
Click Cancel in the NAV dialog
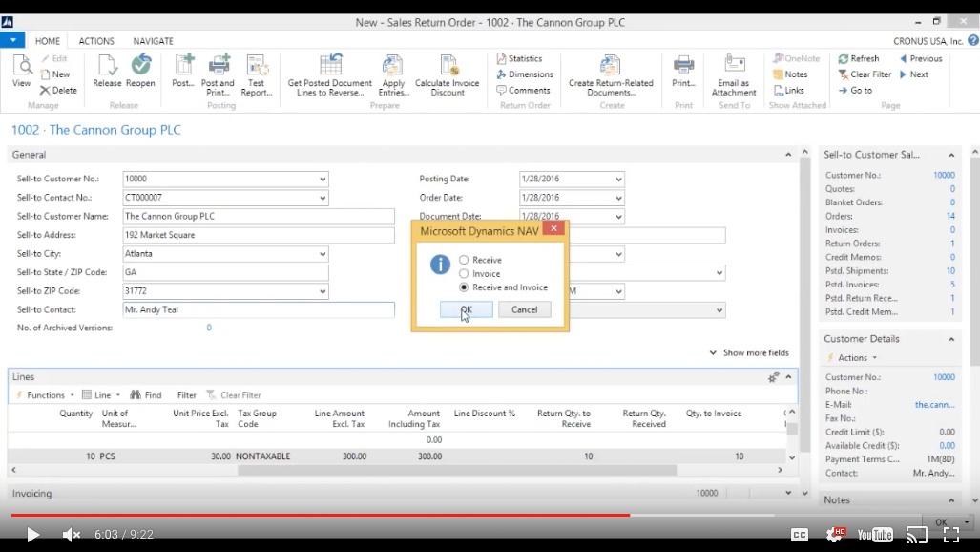coord(525,309)
